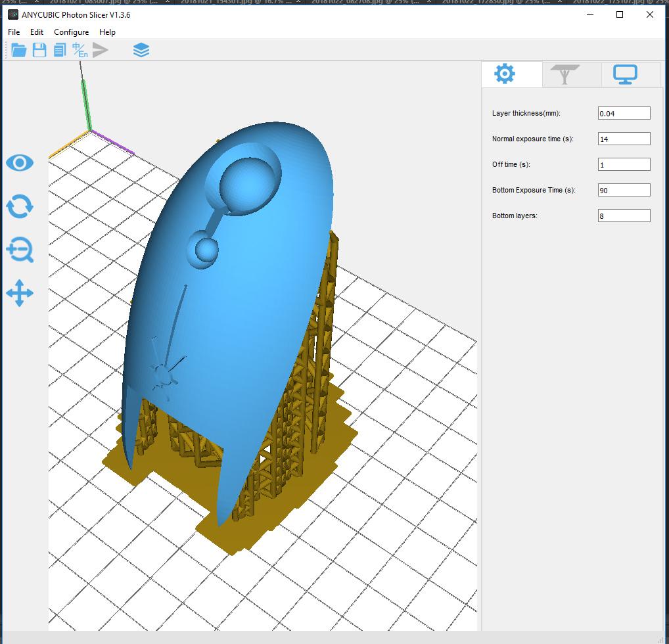This screenshot has width=669, height=644.
Task: Click the save disk icon in toolbar
Action: click(39, 51)
